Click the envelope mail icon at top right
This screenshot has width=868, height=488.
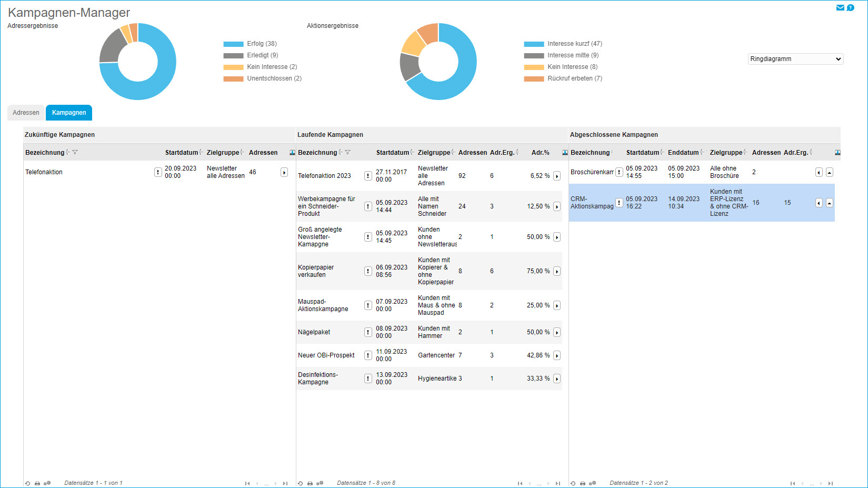[x=840, y=7]
